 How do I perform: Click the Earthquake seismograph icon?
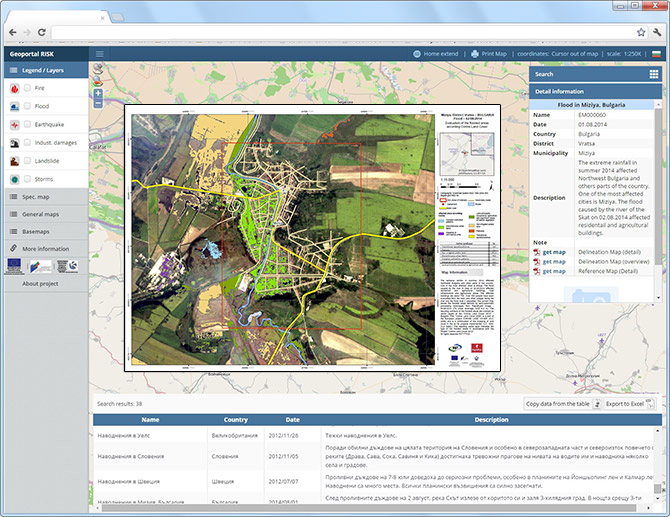pos(15,125)
